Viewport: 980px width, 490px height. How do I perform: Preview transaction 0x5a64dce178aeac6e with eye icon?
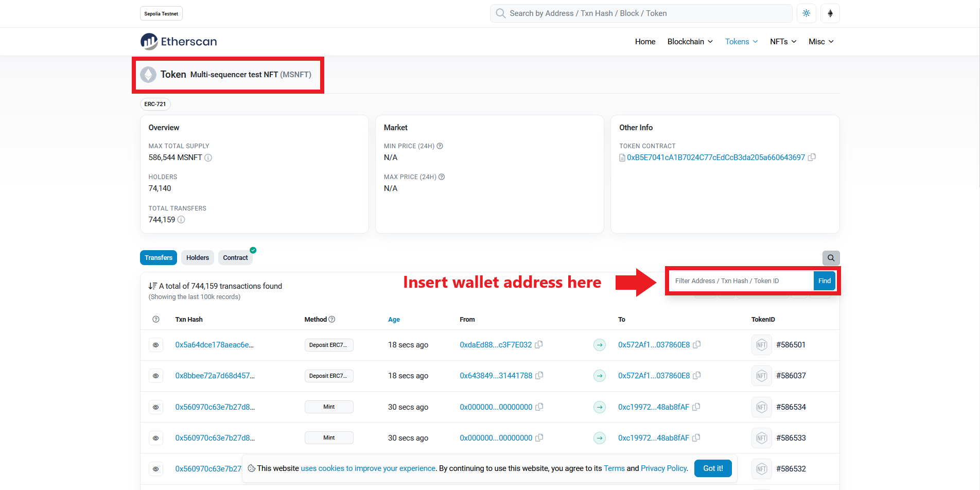[156, 345]
